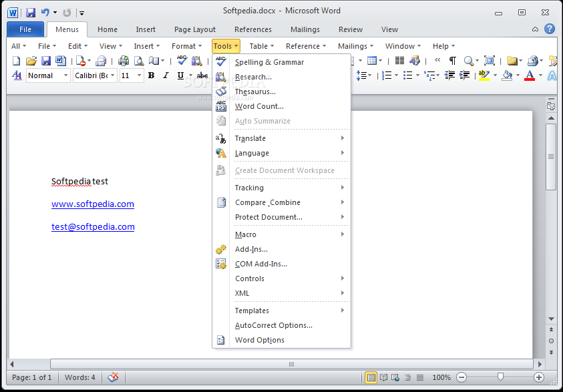Viewport: 563px width, 392px height.
Task: Click the New blank document icon
Action: point(16,61)
